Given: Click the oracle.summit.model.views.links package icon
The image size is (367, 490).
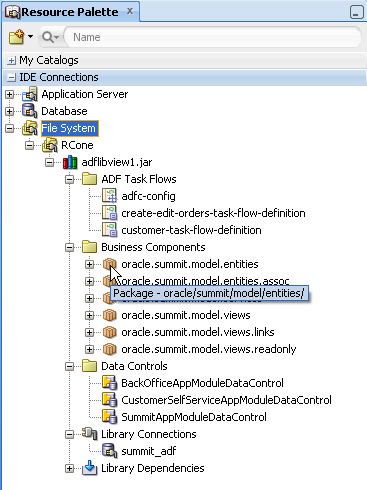Looking at the screenshot, I should coord(109,332).
